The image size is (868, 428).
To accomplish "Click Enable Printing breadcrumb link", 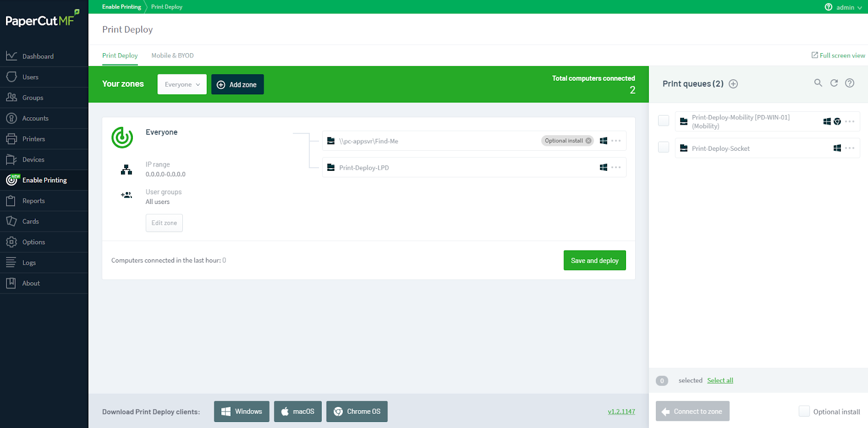I will (x=122, y=7).
